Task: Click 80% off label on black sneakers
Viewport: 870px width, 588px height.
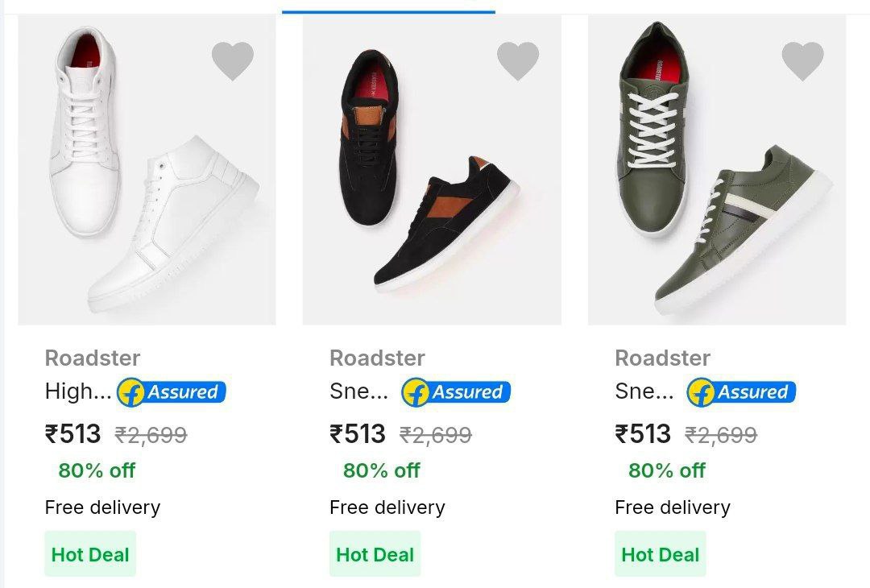Action: tap(382, 470)
